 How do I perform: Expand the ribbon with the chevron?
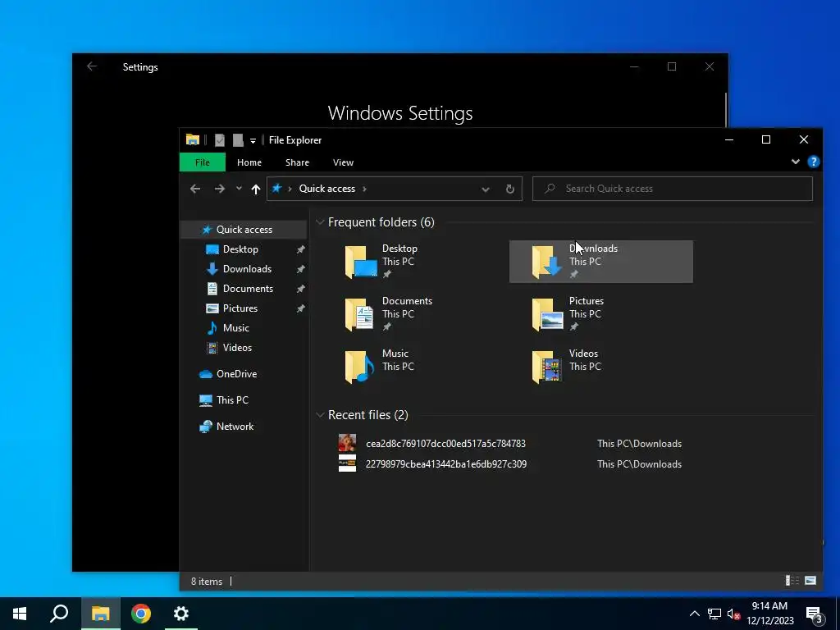795,162
